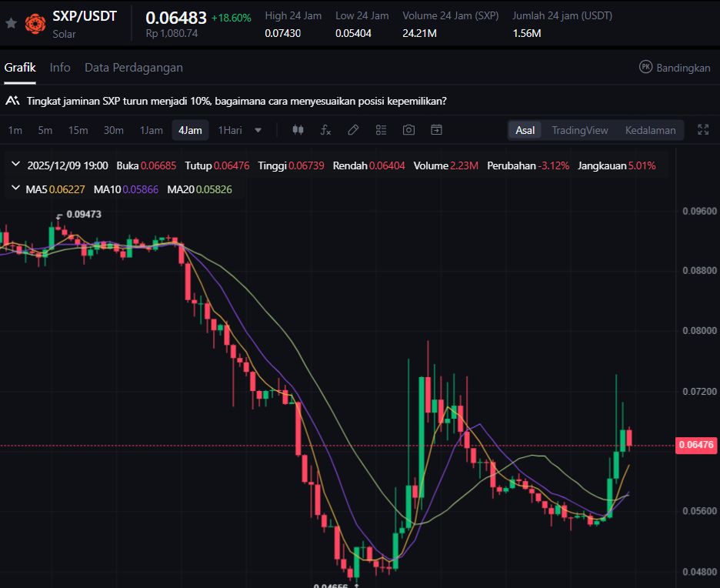
Task: Click the Bandingkan compare button
Action: coord(675,68)
